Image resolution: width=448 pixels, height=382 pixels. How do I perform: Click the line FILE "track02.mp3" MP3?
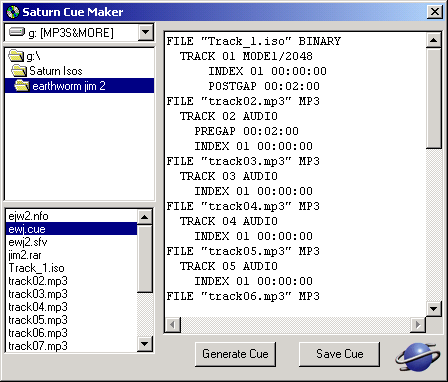point(243,101)
